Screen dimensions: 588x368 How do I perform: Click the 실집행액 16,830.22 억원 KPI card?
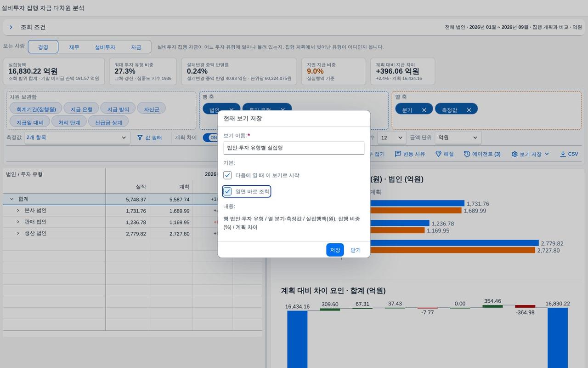pos(54,71)
